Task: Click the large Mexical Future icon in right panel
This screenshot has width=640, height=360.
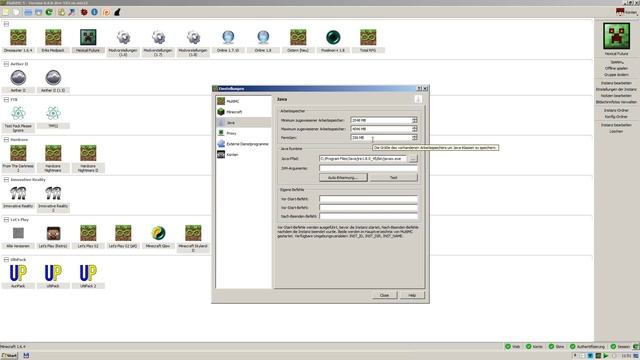Action: pos(616,36)
